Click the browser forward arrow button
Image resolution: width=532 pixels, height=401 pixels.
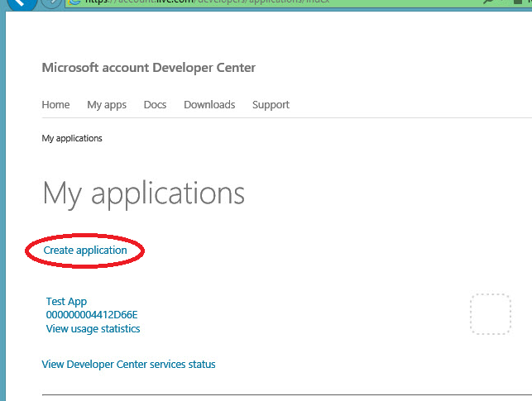(x=51, y=2)
